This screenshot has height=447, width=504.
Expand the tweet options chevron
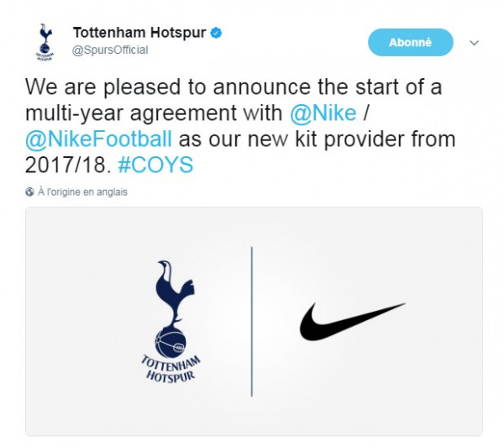(475, 42)
